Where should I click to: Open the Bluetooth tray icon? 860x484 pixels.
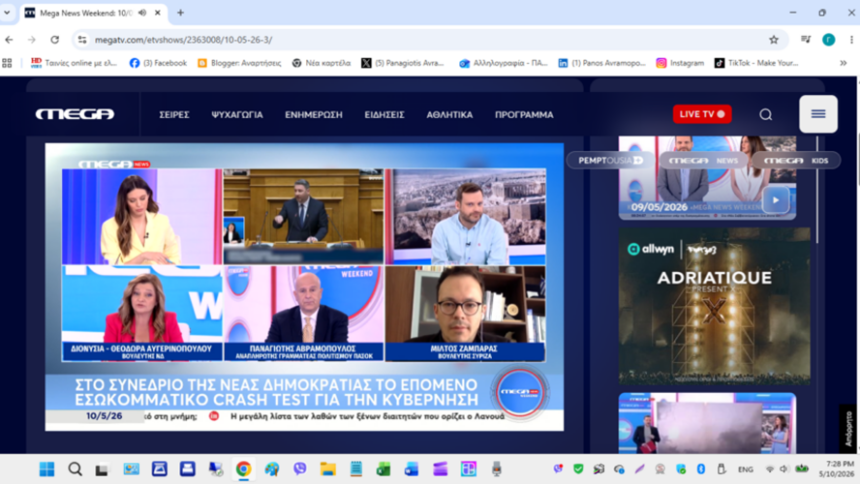point(700,469)
